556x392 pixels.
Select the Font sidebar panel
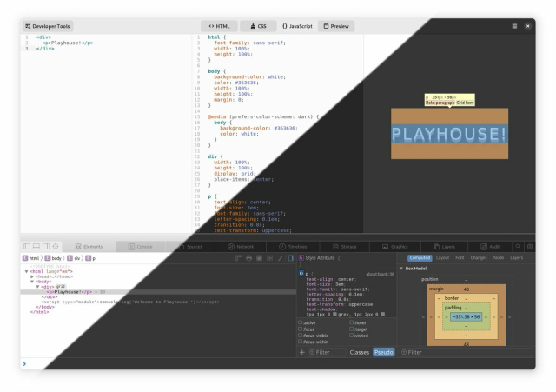coord(460,258)
